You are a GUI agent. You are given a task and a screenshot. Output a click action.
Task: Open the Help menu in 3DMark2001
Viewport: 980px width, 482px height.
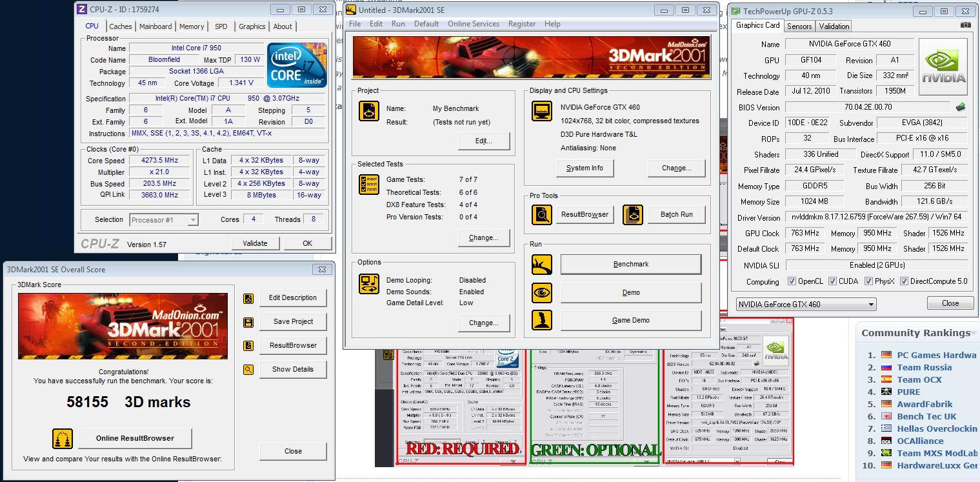tap(552, 24)
